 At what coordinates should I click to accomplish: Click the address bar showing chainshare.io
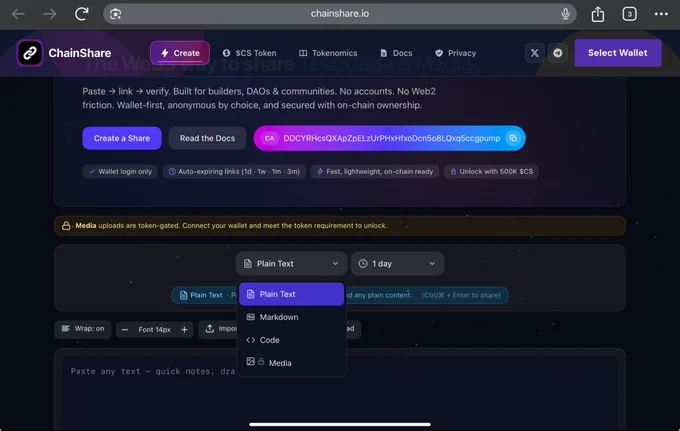tap(340, 14)
